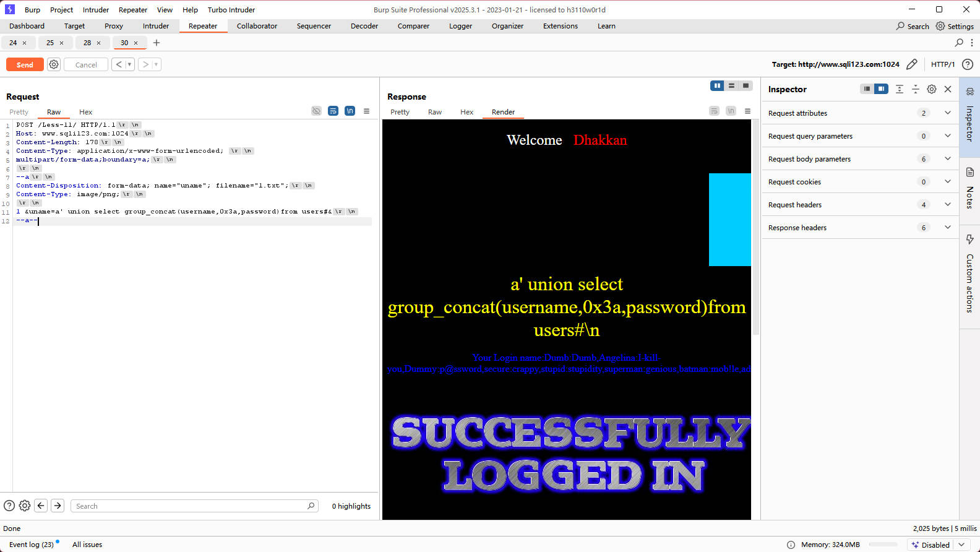Go to previous search match arrow
980x552 pixels.
41,506
